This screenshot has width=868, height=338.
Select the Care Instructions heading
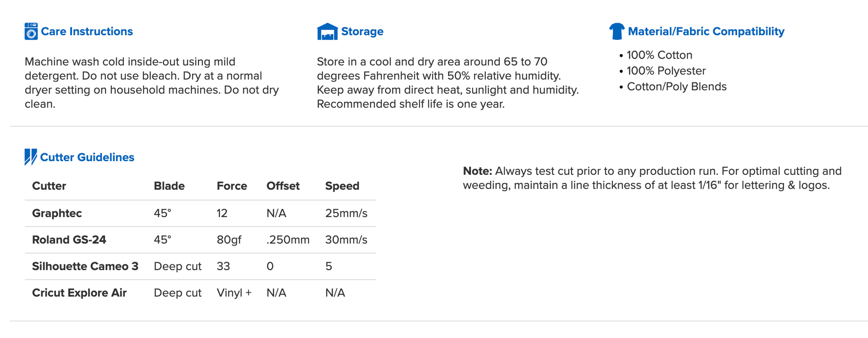point(86,31)
